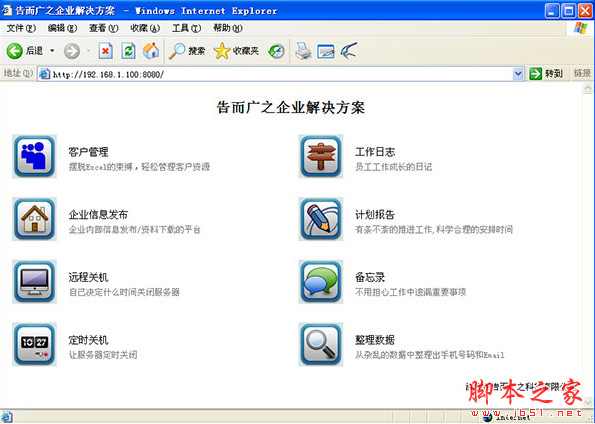Click description 员工工作成长的日记
This screenshot has width=595, height=424.
click(394, 167)
